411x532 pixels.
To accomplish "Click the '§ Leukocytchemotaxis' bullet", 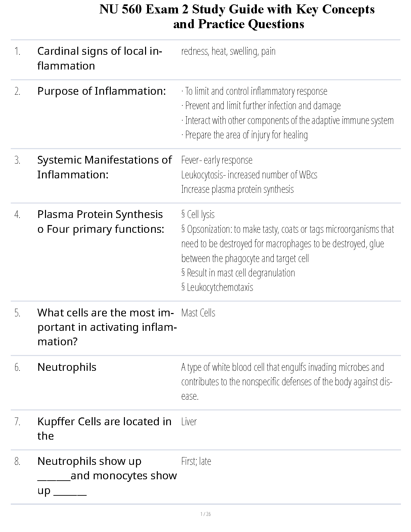I will (x=217, y=287).
